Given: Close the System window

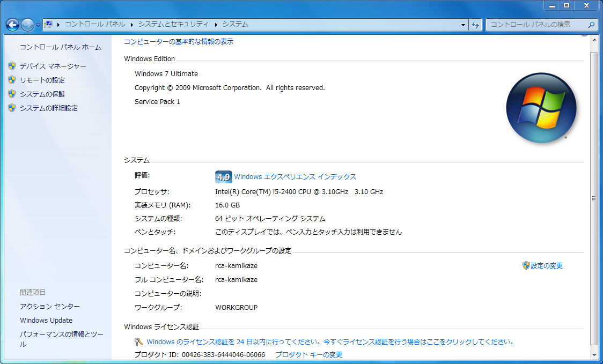Looking at the screenshot, I should click(587, 5).
